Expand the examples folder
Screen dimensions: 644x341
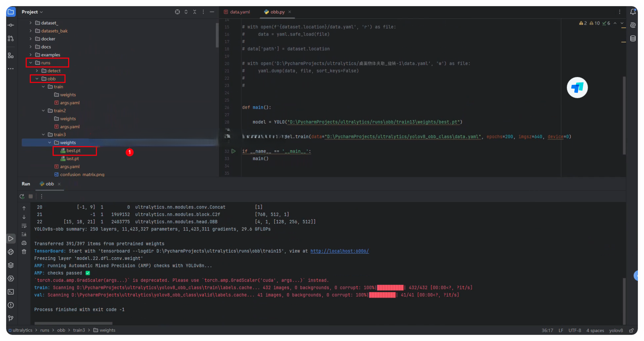(x=31, y=55)
